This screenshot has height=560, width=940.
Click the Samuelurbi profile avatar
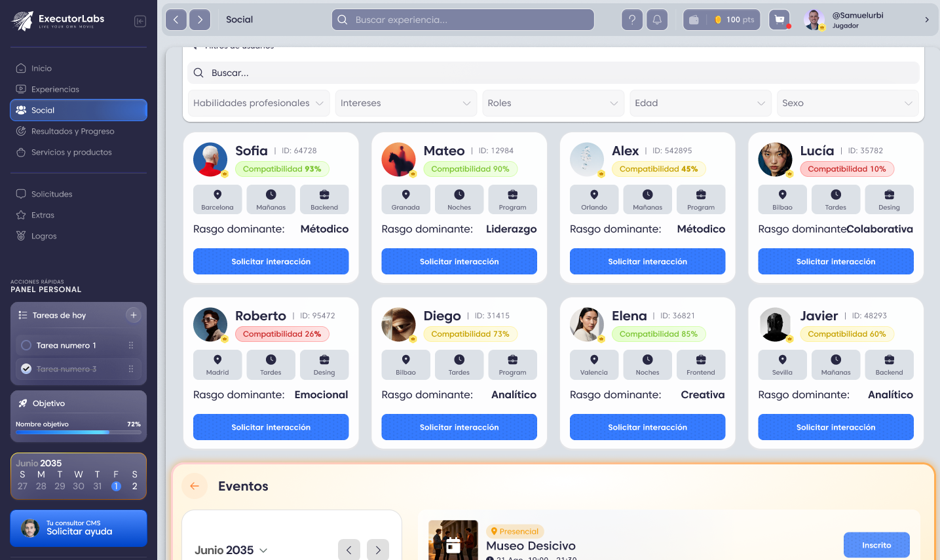click(814, 20)
